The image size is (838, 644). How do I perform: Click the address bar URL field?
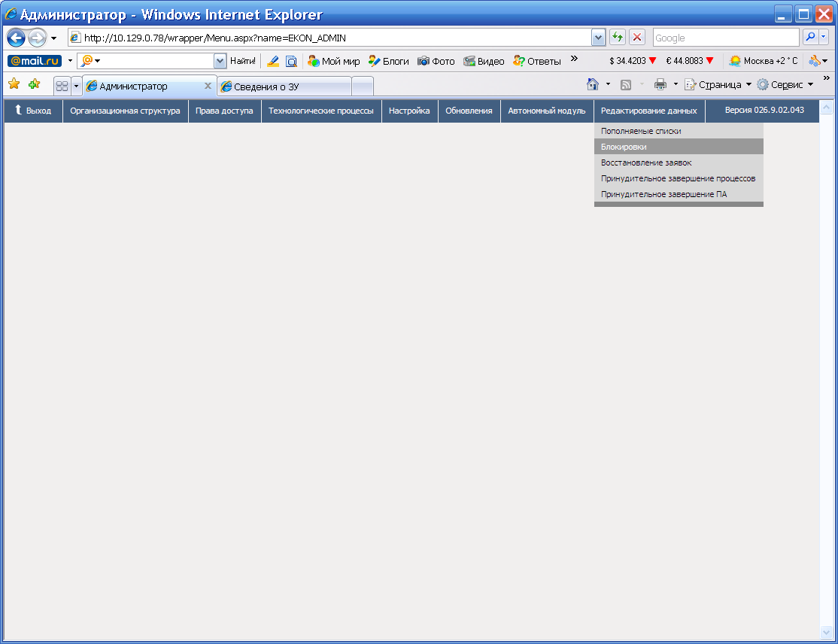tap(329, 38)
